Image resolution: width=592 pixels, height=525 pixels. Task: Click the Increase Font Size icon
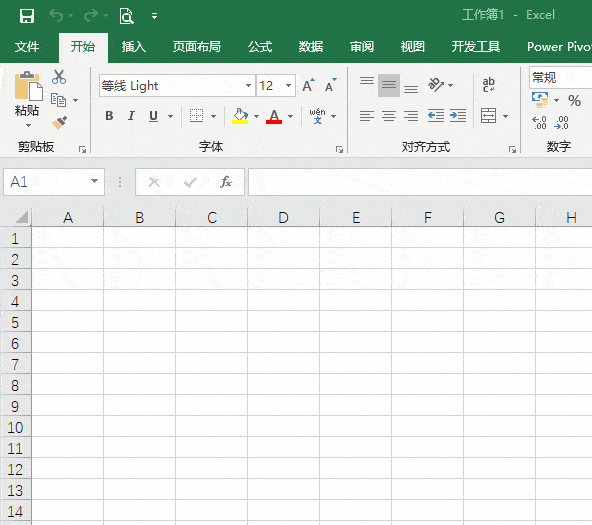tap(308, 85)
